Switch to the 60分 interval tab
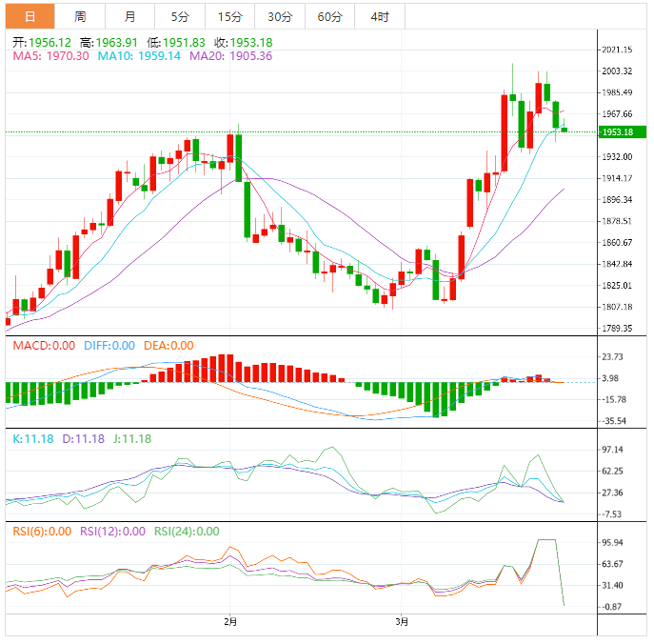 click(x=329, y=16)
